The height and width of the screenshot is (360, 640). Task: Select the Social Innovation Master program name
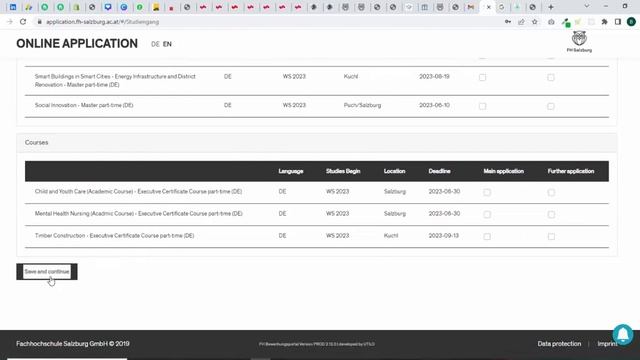[x=84, y=105]
